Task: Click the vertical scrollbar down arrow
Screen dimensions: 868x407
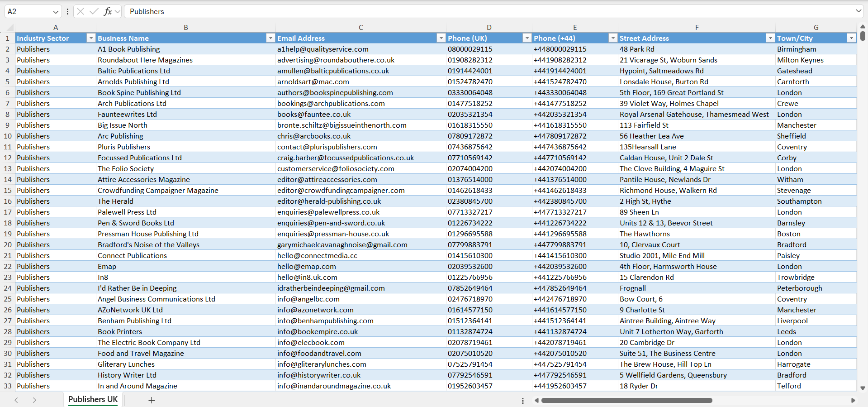Action: (x=863, y=388)
